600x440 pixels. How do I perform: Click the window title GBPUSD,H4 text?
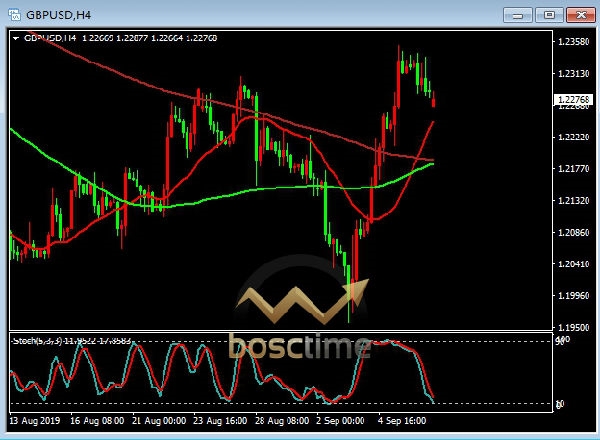(58, 14)
